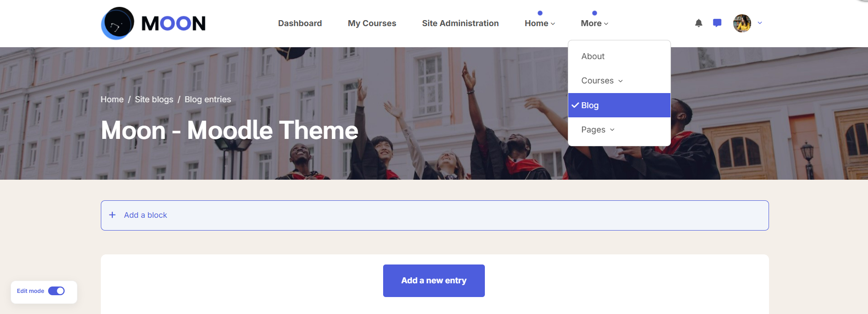
Task: Open the Home dropdown in navigation
Action: point(540,23)
